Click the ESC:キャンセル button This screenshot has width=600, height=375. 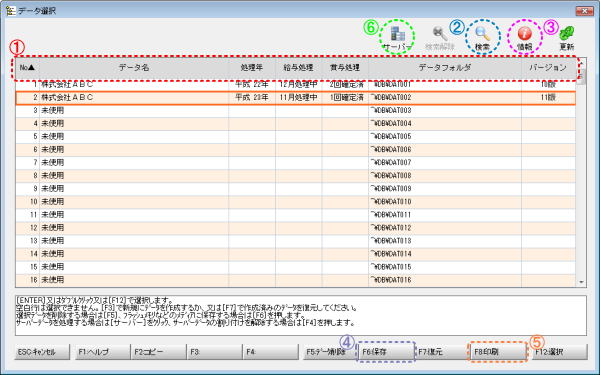pos(42,352)
